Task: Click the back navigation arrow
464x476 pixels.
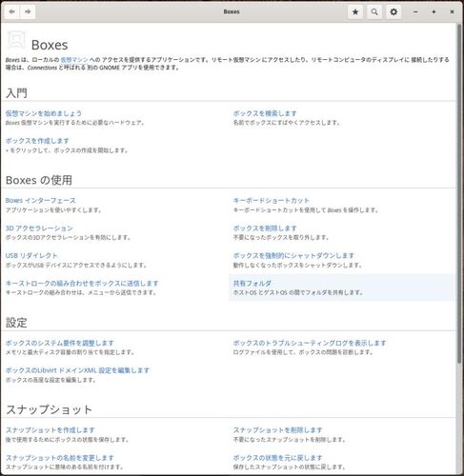Action: coord(12,11)
